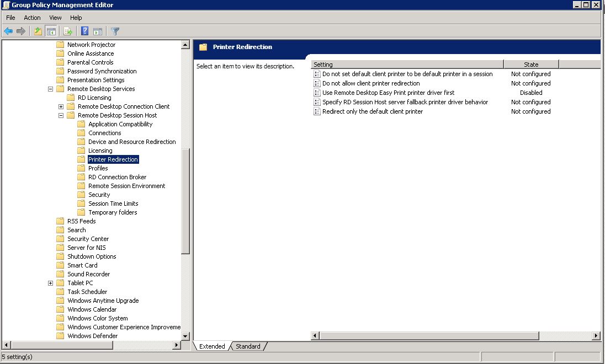The image size is (605, 364).
Task: Open the Action menu
Action: (x=32, y=18)
